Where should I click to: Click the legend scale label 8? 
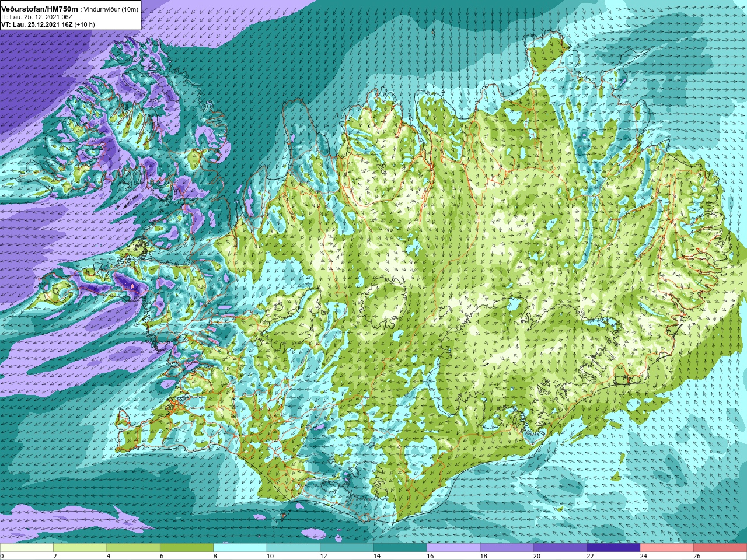tap(215, 556)
